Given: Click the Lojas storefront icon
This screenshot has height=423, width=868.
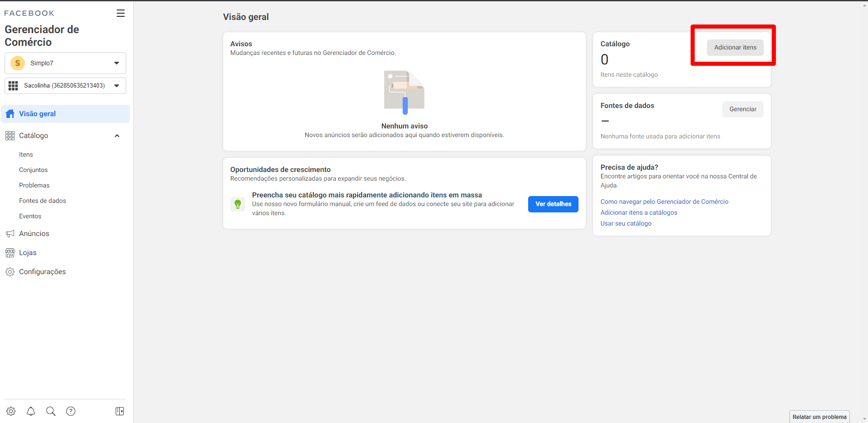Looking at the screenshot, I should click(10, 253).
